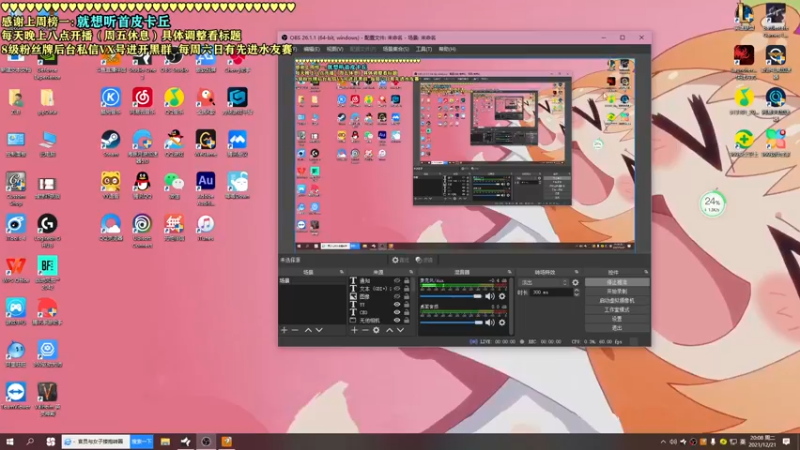Move the selected source up in the list
Screen dimensions: 800x450
click(x=389, y=330)
